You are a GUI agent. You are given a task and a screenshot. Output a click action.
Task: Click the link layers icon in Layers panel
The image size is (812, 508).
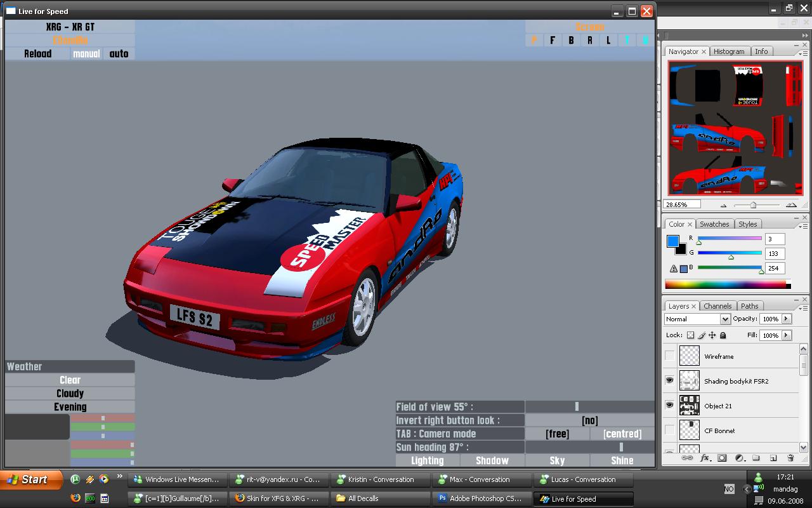tap(687, 458)
